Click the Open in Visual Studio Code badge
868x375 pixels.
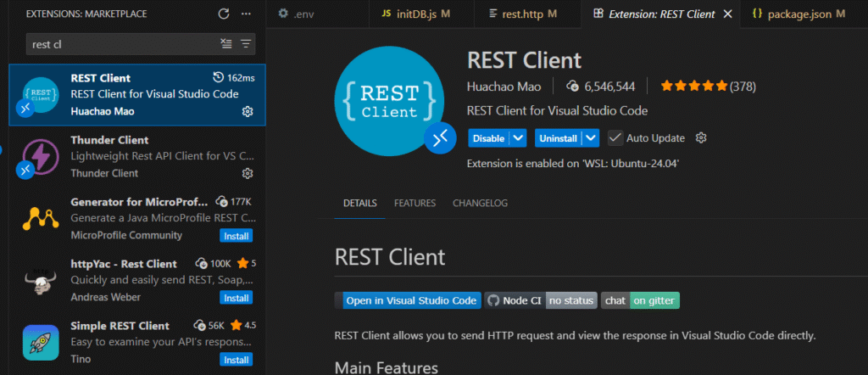click(x=408, y=301)
